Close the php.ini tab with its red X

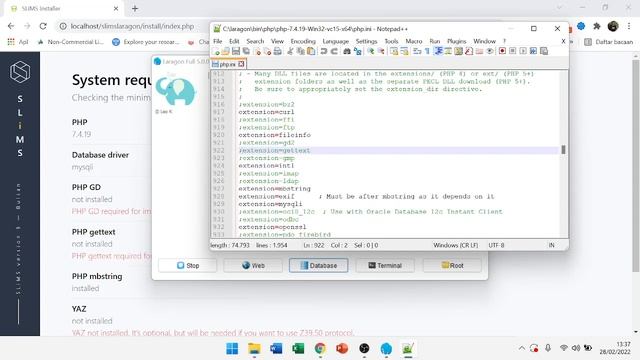[x=241, y=64]
